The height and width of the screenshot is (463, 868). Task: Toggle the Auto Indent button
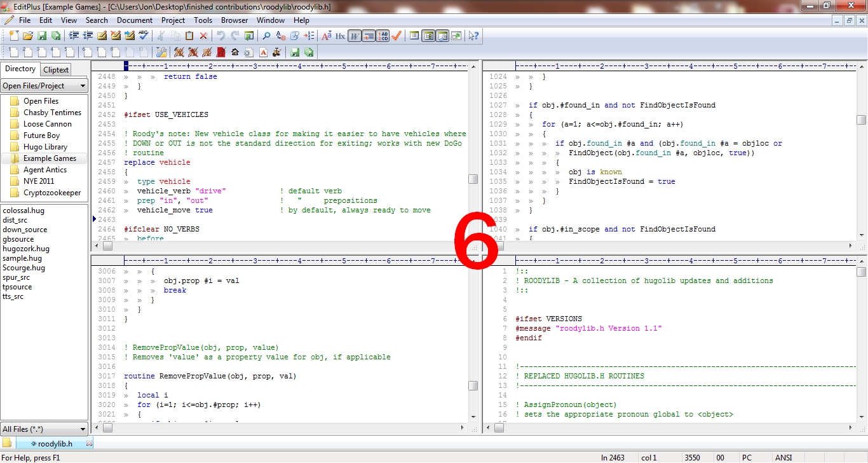pyautogui.click(x=369, y=36)
